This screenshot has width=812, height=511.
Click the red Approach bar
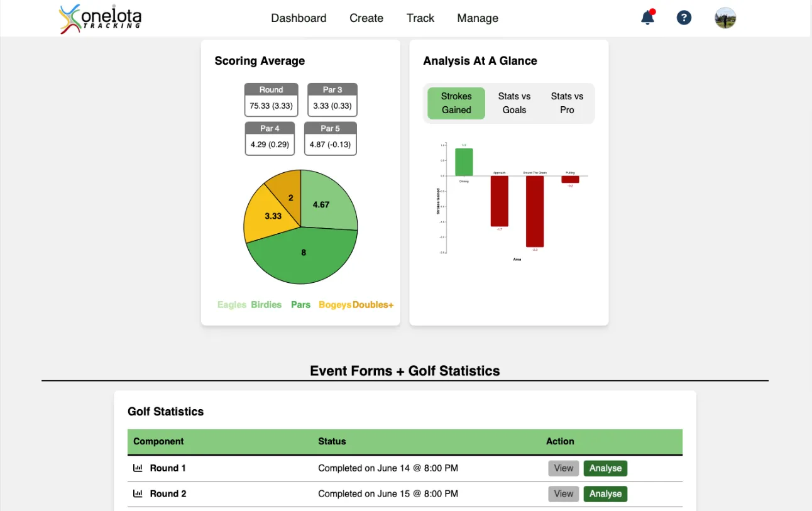(x=499, y=201)
